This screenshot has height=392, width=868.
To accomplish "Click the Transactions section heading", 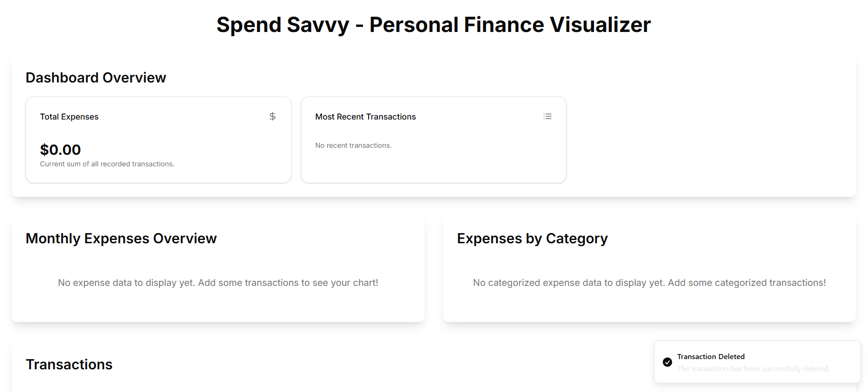I will click(69, 364).
